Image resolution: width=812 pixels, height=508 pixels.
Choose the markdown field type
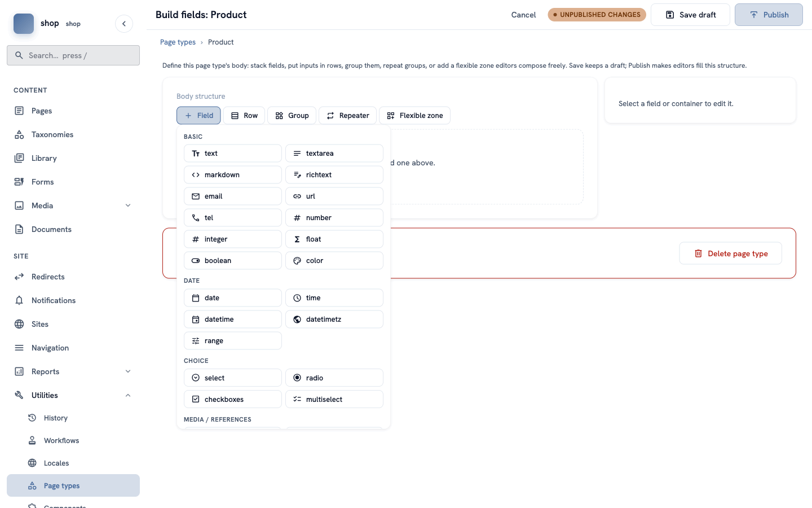[x=233, y=175]
